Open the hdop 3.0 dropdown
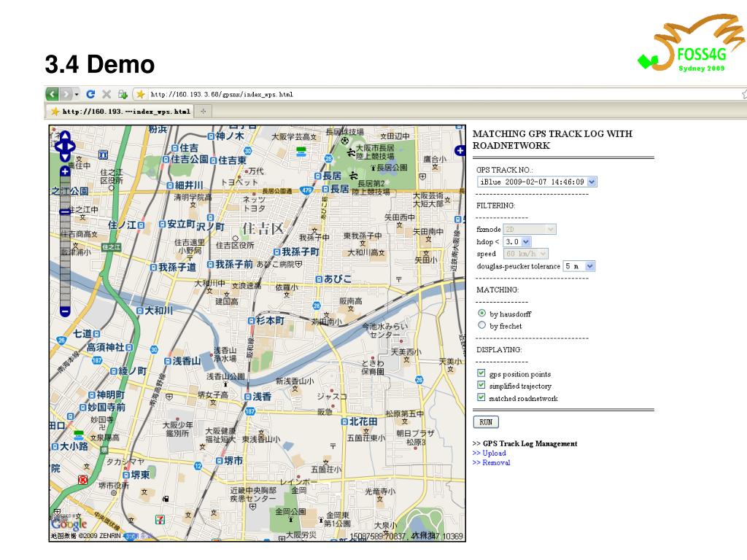This screenshot has height=560, width=747. pos(517,242)
